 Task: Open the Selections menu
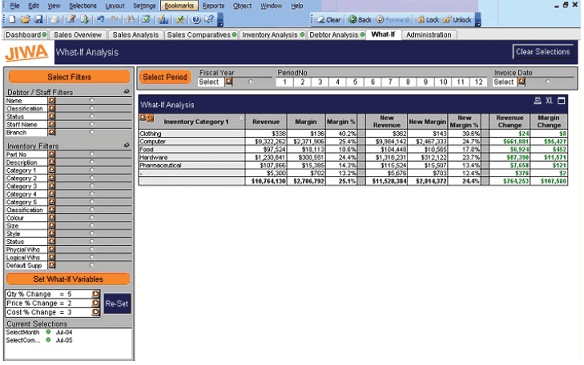point(83,6)
